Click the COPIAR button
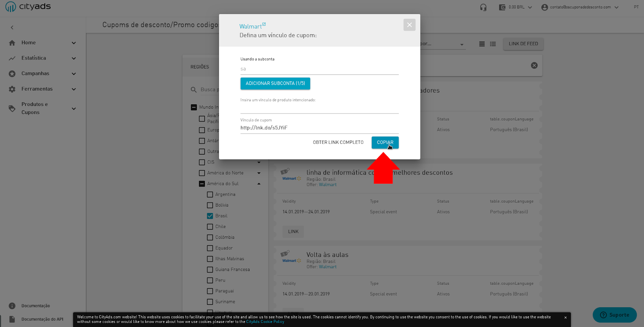Screen dimensions: 644x327 (385, 143)
